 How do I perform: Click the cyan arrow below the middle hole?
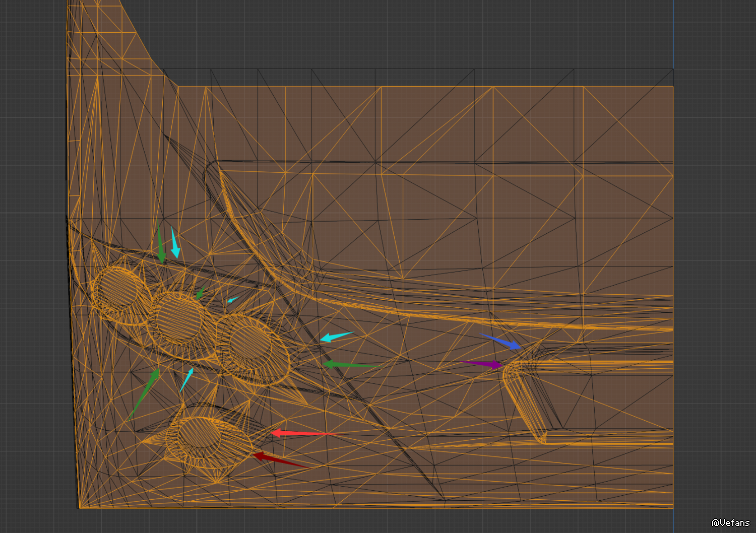pos(186,380)
